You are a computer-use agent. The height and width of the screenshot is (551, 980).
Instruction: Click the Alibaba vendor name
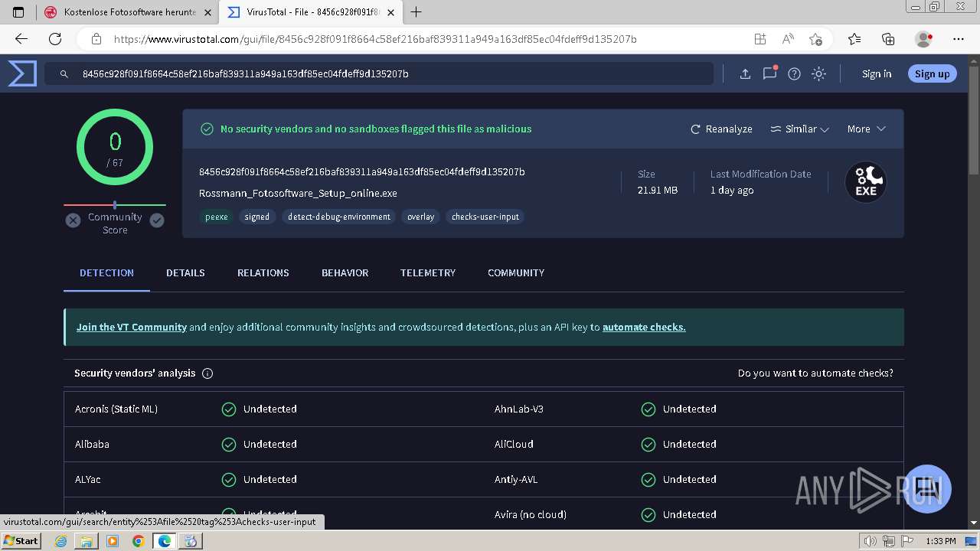(x=92, y=444)
